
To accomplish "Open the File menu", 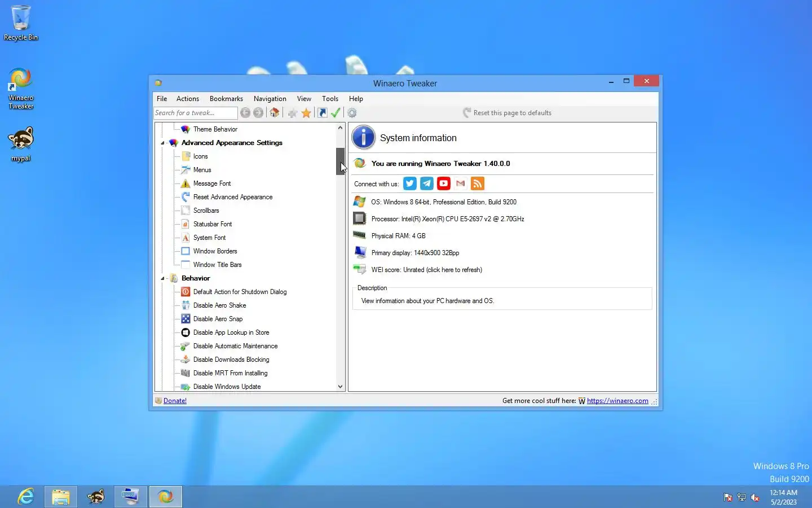I will [162, 99].
